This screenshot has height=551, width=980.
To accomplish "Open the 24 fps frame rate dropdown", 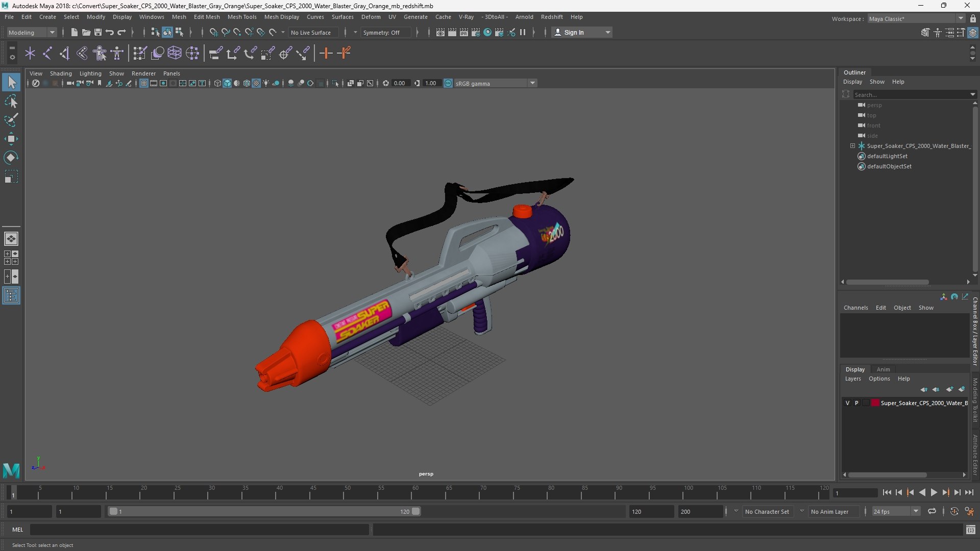I will [x=896, y=511].
